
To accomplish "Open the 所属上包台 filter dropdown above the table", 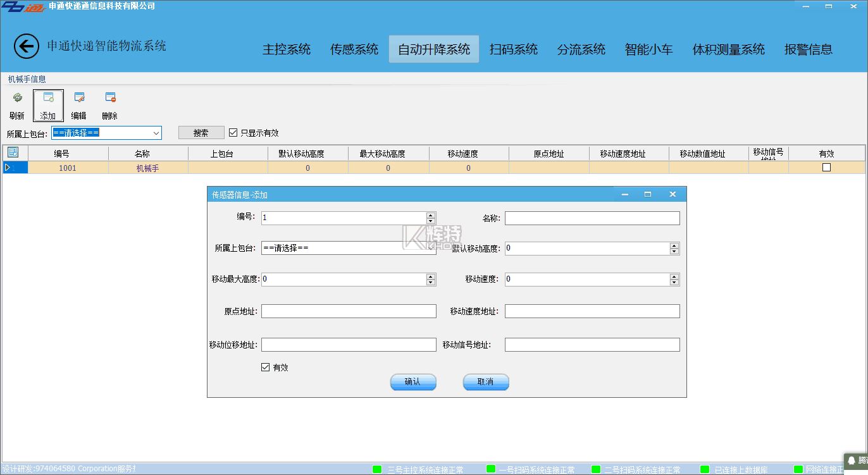I will pyautogui.click(x=156, y=133).
